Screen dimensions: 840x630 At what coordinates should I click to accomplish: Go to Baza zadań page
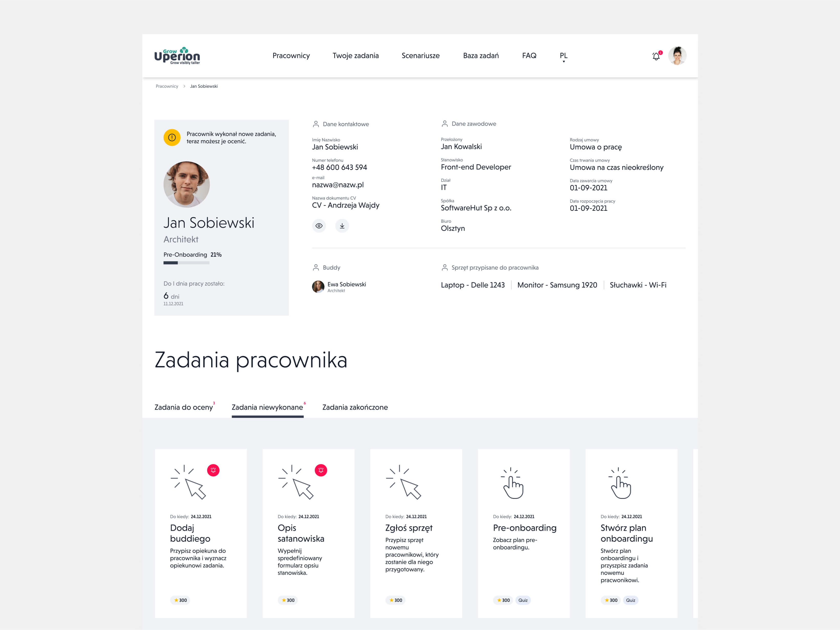pyautogui.click(x=480, y=56)
